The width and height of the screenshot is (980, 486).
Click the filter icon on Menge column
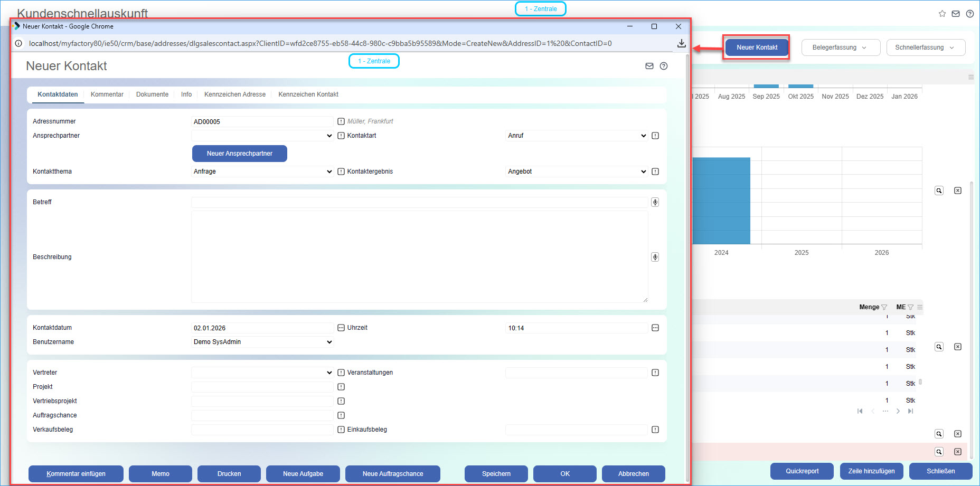[884, 307]
